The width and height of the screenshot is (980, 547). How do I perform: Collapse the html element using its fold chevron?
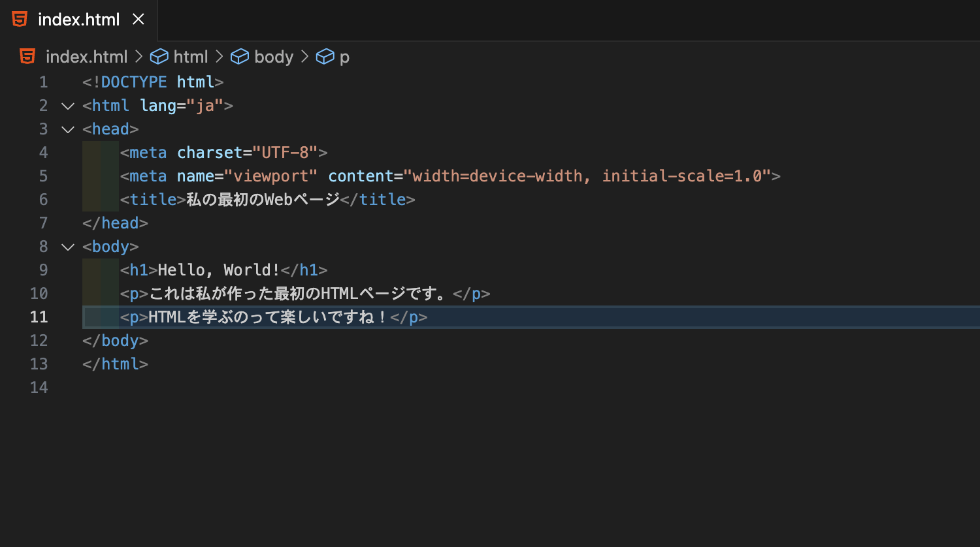click(x=67, y=105)
